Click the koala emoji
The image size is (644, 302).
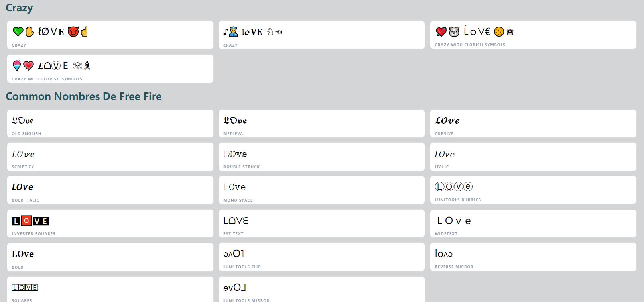pos(454,31)
